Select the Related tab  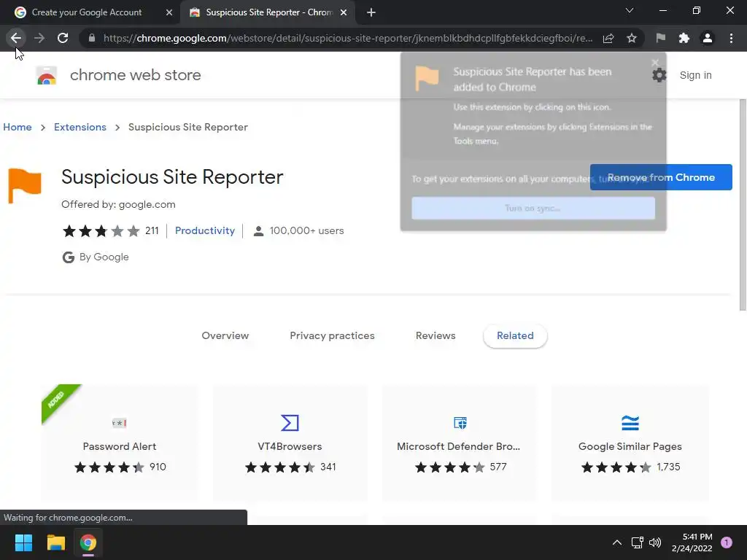515,335
